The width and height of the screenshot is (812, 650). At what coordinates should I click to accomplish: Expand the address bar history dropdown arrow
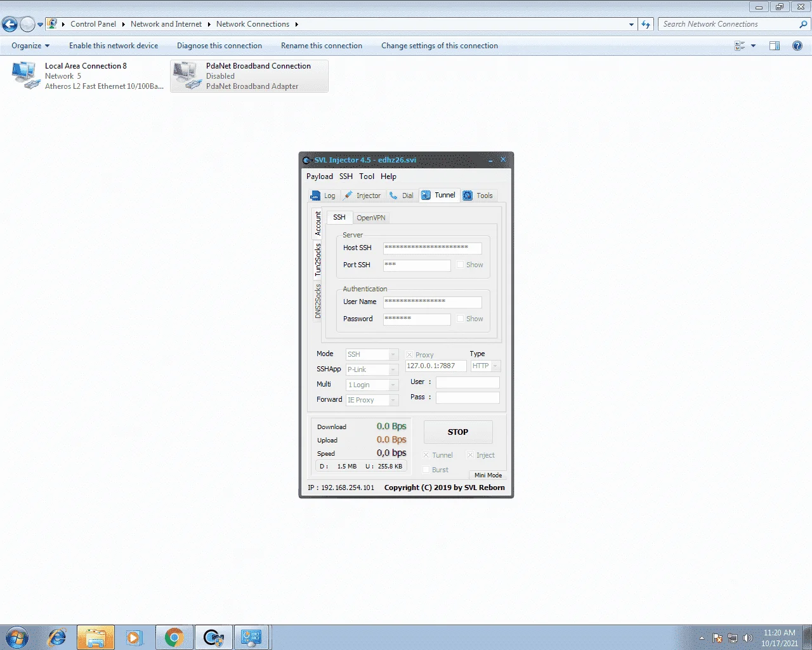631,24
